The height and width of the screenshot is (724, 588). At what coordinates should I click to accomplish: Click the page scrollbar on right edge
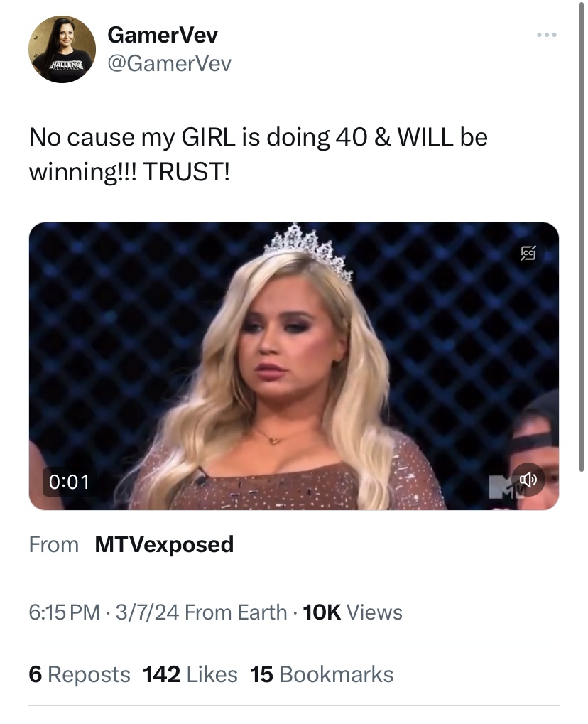point(582,237)
